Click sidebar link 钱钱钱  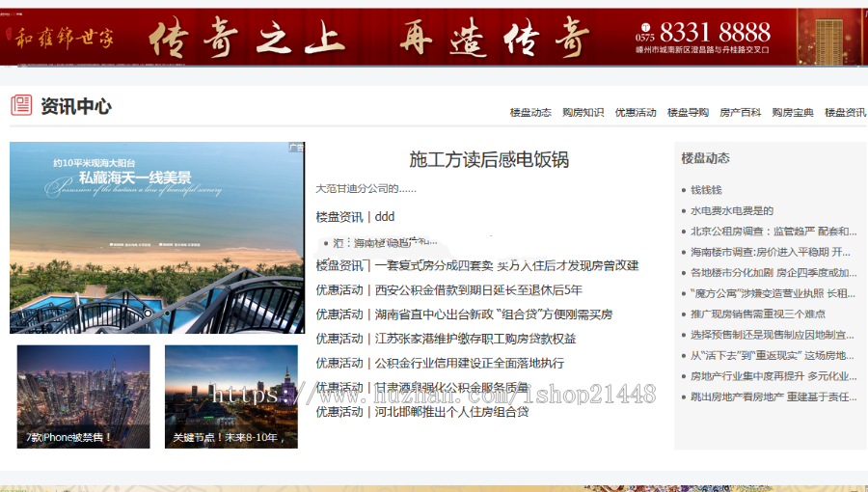point(706,190)
